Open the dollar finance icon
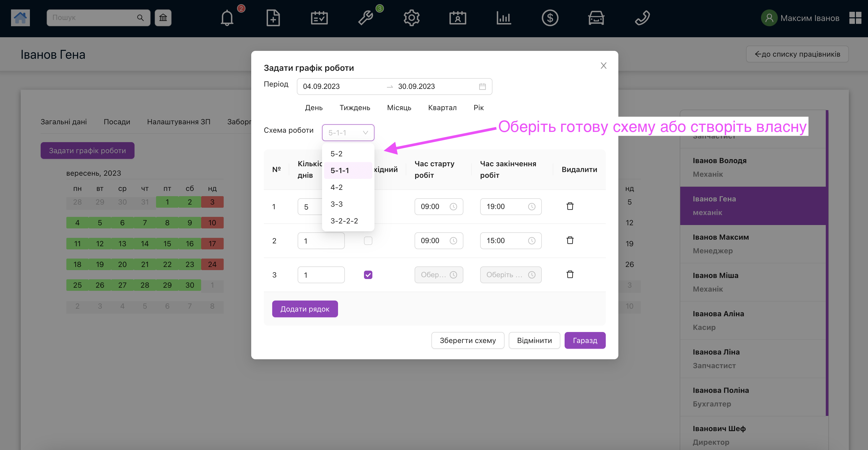 550,18
